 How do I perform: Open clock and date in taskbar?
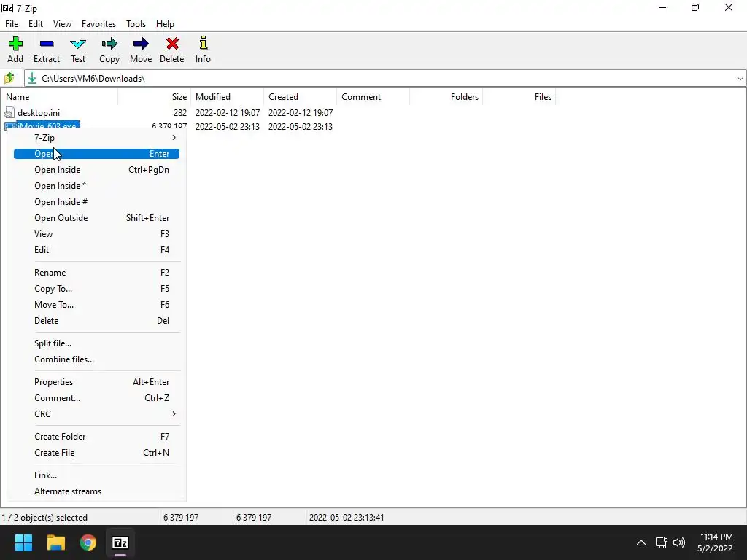(x=716, y=542)
